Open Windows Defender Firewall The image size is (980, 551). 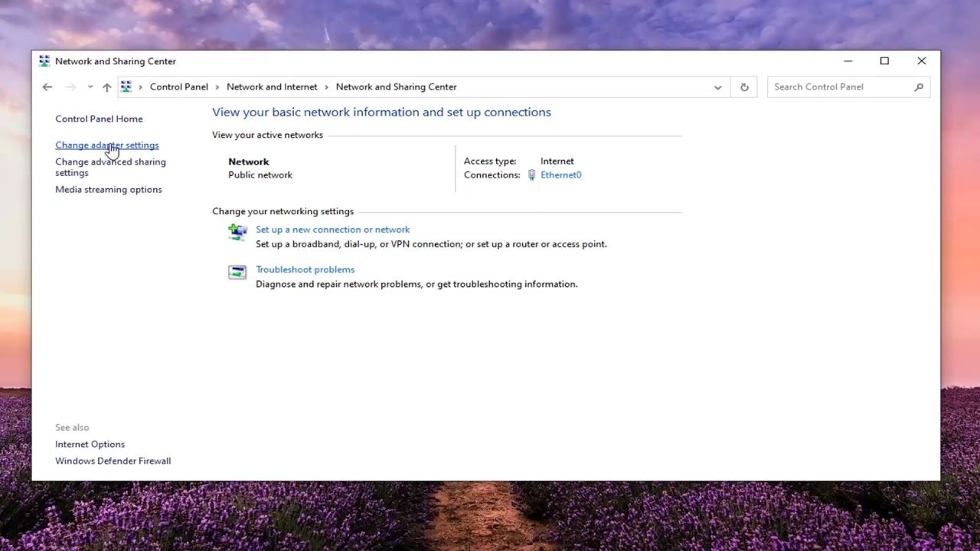(x=113, y=461)
